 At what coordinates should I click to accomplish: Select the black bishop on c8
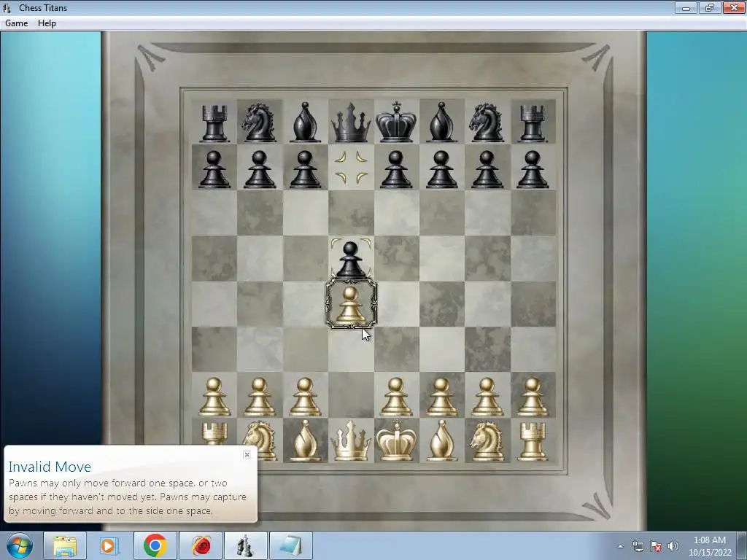coord(305,122)
